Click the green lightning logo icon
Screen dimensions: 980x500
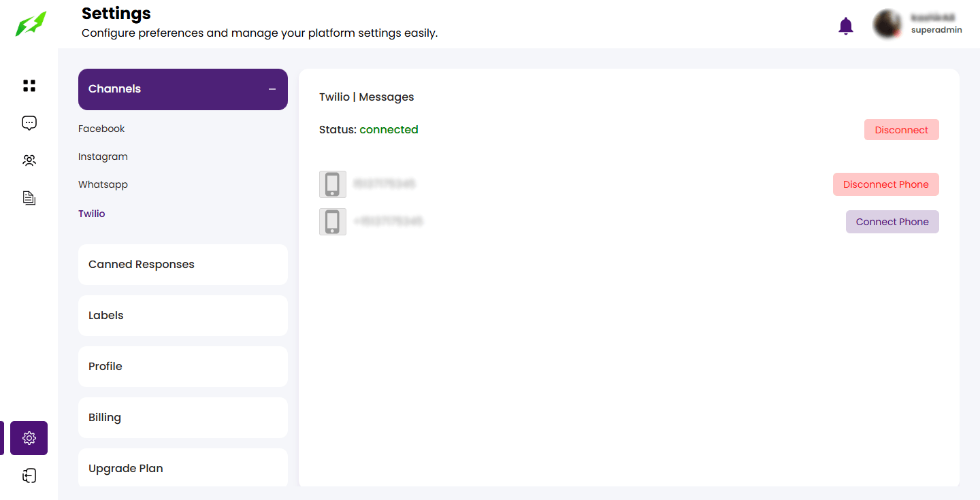(x=31, y=24)
